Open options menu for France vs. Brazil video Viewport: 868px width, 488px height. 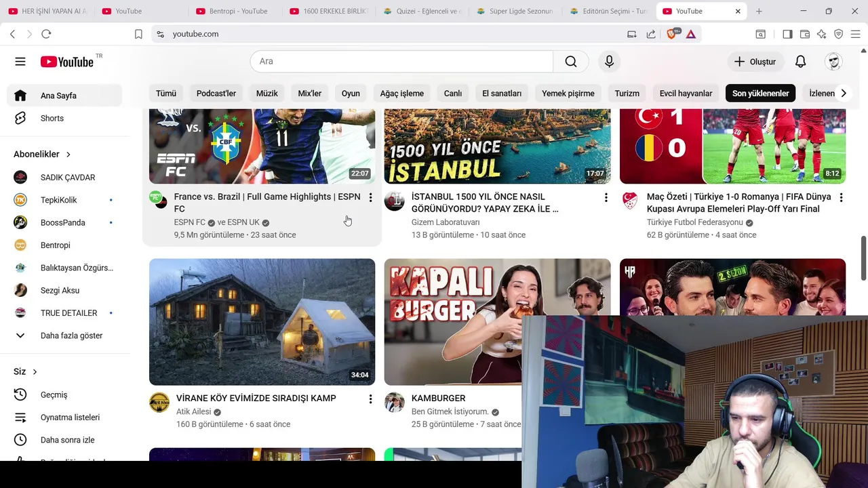[x=370, y=197]
